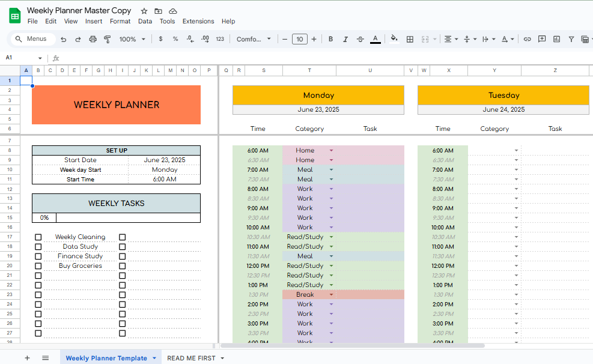Tick left checkbox in sheet row 21

tap(38, 276)
